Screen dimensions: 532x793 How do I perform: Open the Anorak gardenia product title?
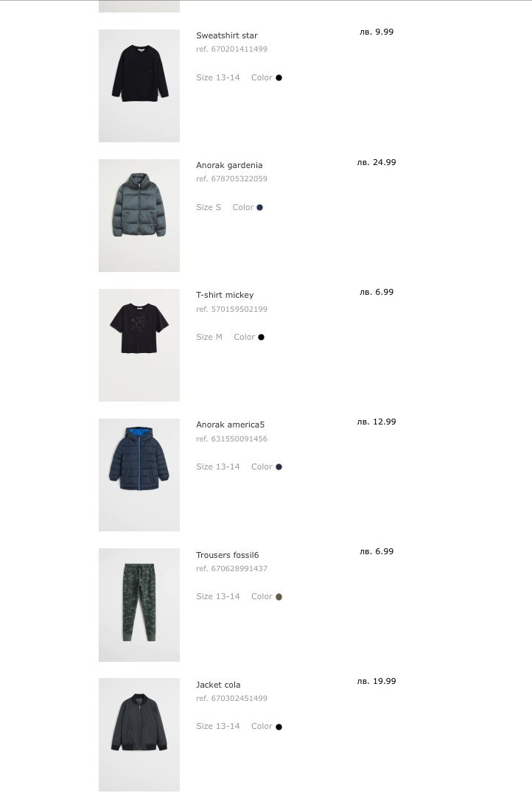tap(229, 165)
